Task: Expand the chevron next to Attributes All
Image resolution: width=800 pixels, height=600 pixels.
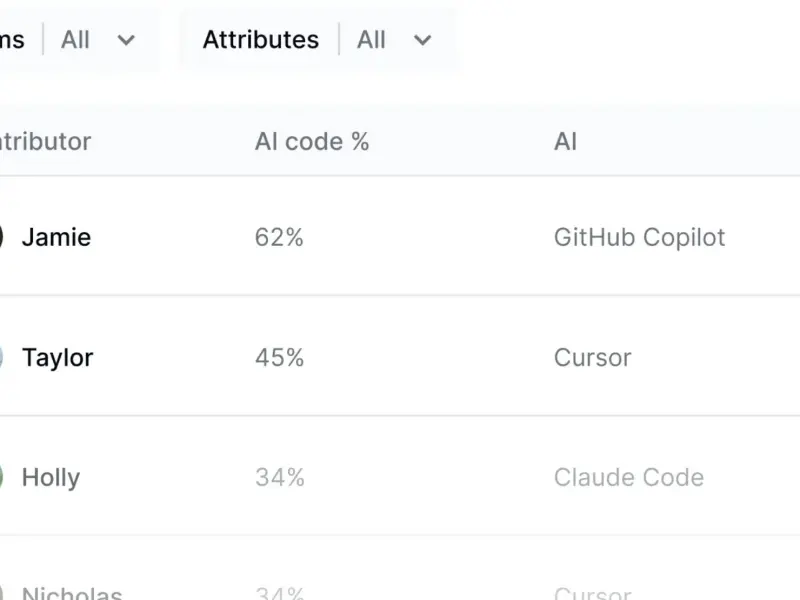Action: pos(422,40)
